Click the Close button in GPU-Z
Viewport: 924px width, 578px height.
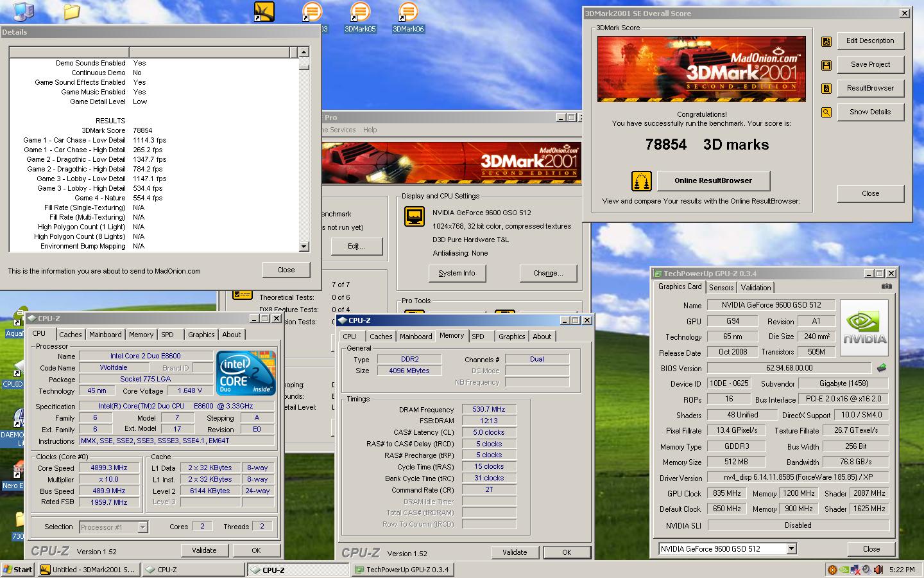tap(871, 549)
